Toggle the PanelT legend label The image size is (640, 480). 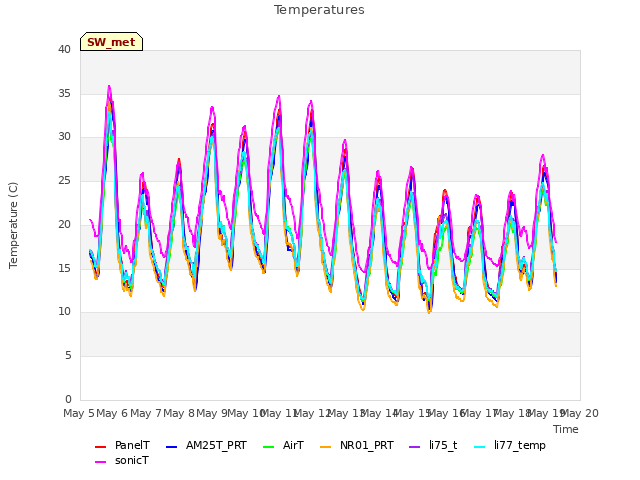(132, 445)
